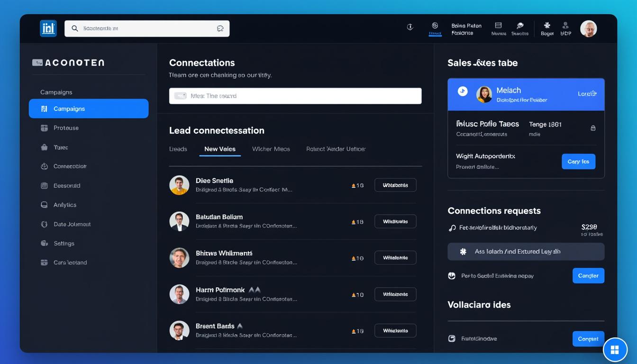The image size is (637, 364).
Task: Click the Whitebonts button for Batudan Ballam
Action: [395, 221]
